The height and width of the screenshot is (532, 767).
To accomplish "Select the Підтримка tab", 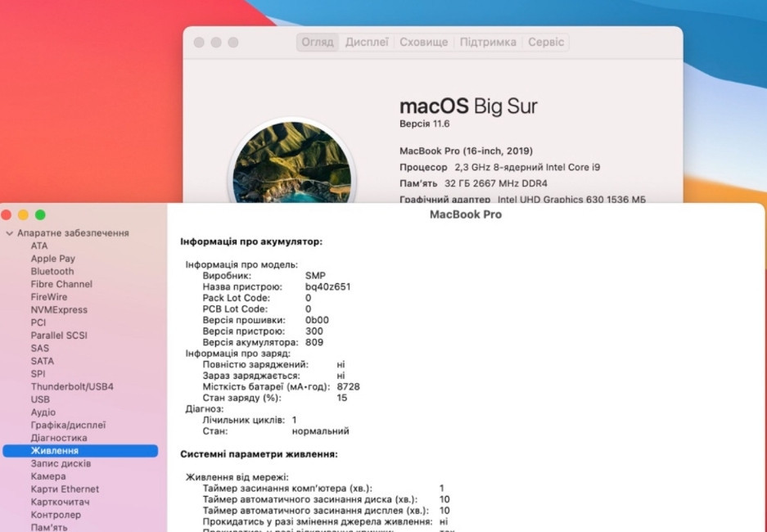I will (x=487, y=42).
